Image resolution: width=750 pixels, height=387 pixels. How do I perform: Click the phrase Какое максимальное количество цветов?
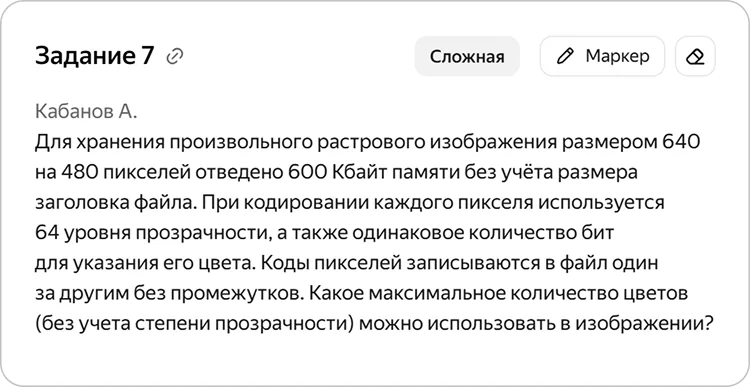498,294
